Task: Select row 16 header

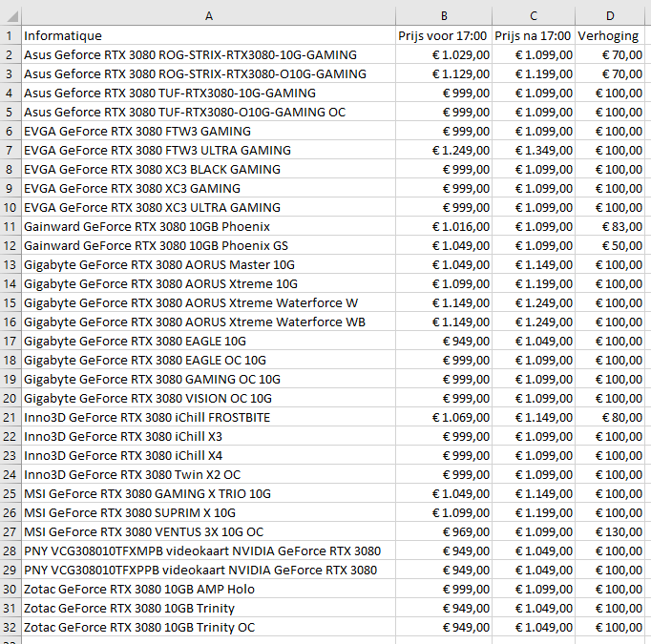Action: tap(10, 322)
